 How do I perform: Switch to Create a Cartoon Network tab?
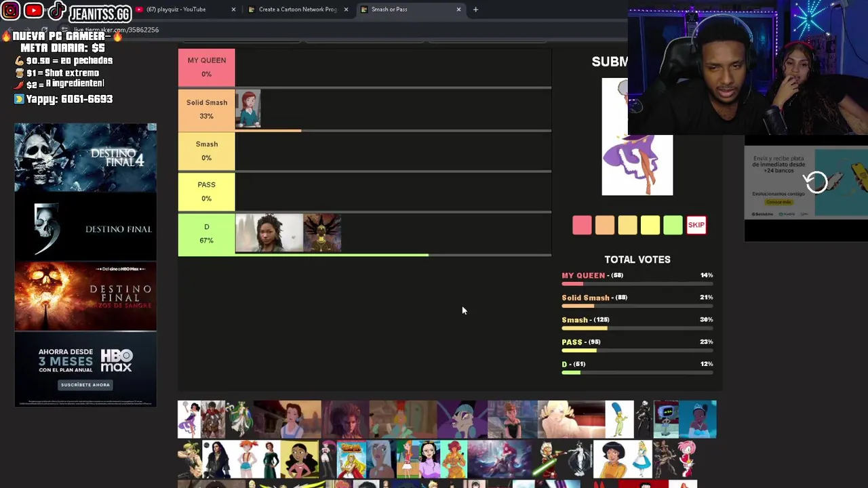point(297,9)
